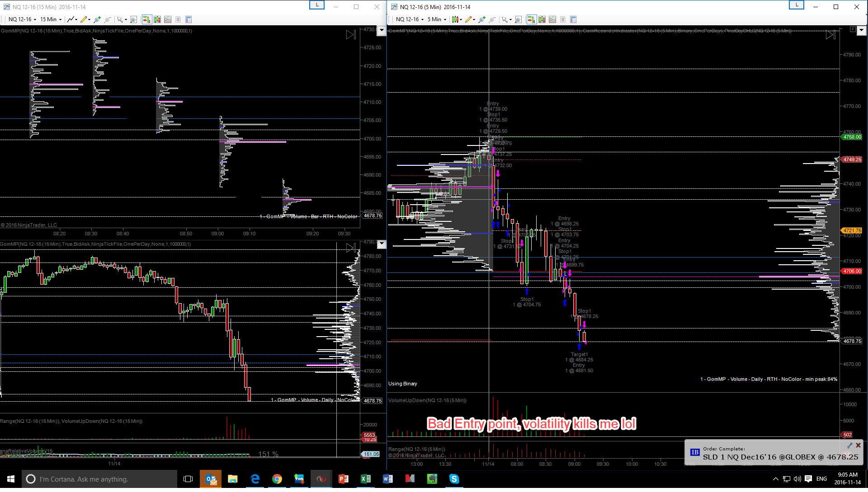Screen dimensions: 868x492
Task: Show data box in 15 Min window
Action: point(133,19)
